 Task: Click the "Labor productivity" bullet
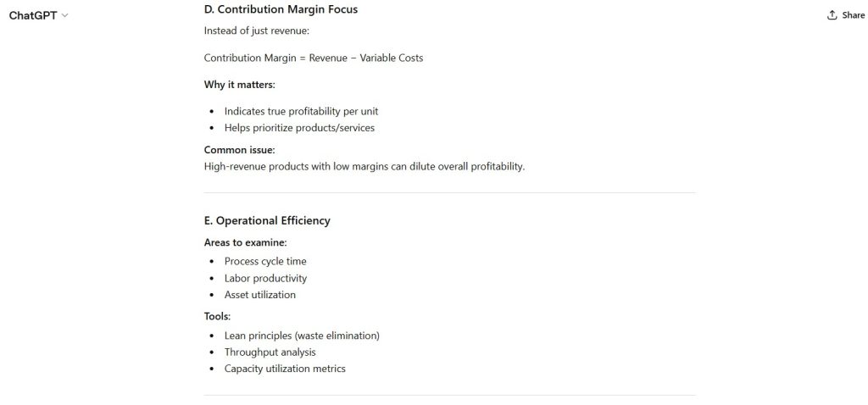click(265, 278)
